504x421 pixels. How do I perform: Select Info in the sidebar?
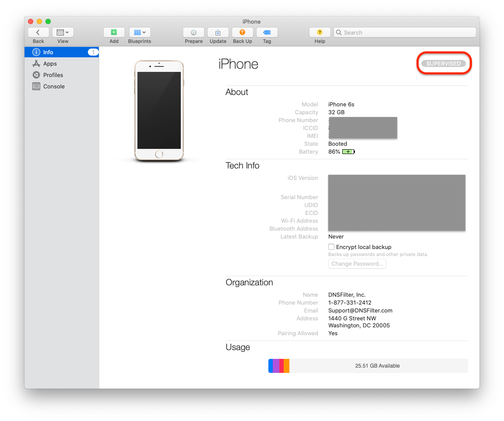pyautogui.click(x=62, y=52)
